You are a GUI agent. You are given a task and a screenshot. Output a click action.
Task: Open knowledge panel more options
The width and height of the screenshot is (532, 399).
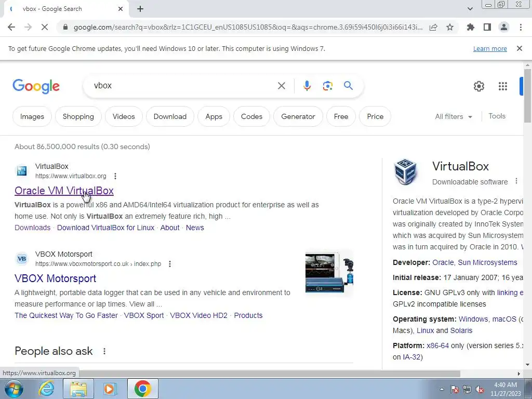coord(516,181)
